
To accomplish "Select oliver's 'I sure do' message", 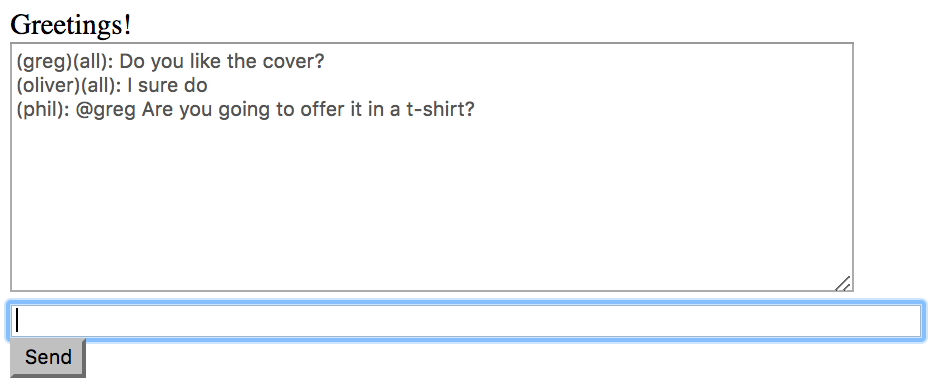I will [112, 86].
